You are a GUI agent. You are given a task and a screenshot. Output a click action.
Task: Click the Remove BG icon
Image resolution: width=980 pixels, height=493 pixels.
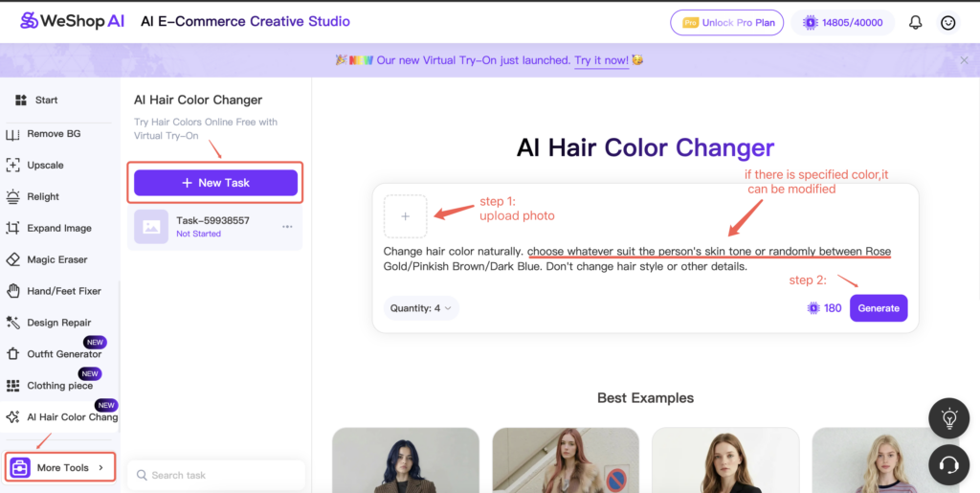13,134
